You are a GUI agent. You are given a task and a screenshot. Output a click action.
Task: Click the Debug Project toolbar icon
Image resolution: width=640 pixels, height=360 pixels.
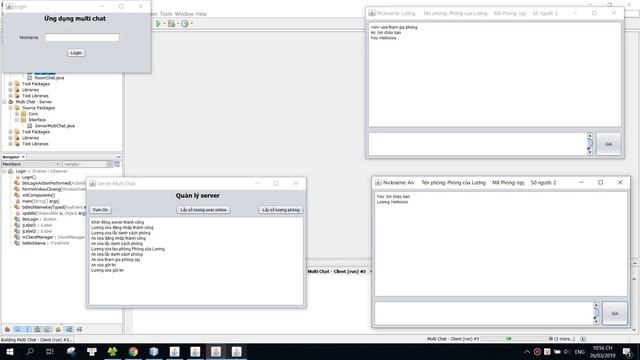pyautogui.click(x=171, y=24)
